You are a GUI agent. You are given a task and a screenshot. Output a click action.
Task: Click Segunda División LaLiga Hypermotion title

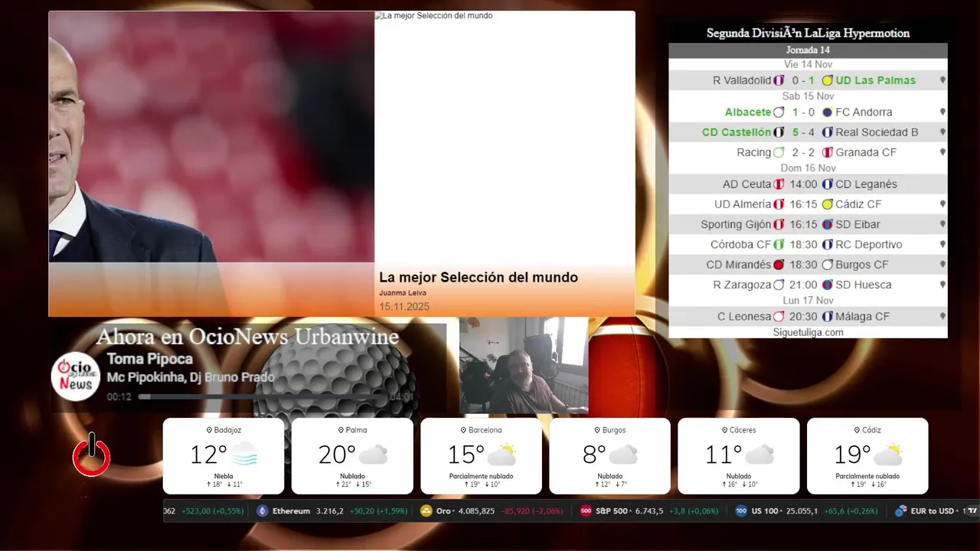[x=808, y=33]
